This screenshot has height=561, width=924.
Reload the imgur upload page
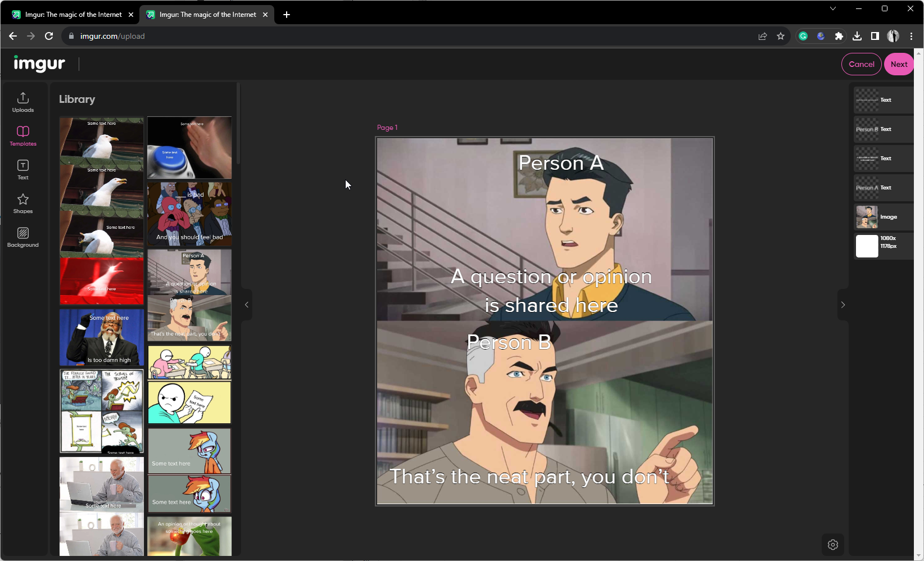[49, 36]
